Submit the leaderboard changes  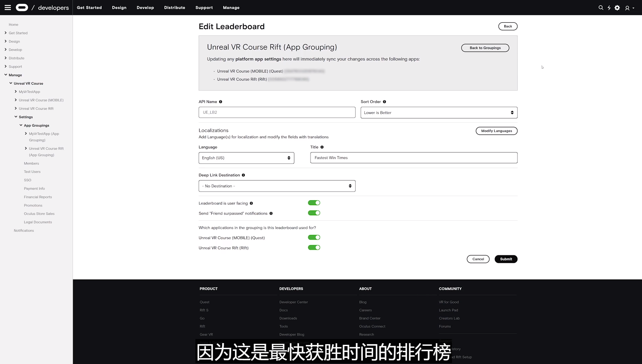point(506,259)
